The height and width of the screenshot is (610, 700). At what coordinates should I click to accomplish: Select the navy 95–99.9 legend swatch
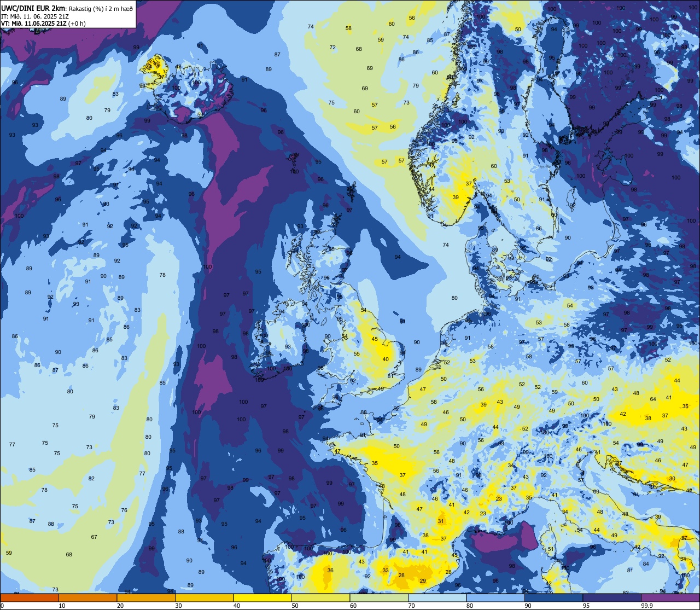click(x=612, y=597)
